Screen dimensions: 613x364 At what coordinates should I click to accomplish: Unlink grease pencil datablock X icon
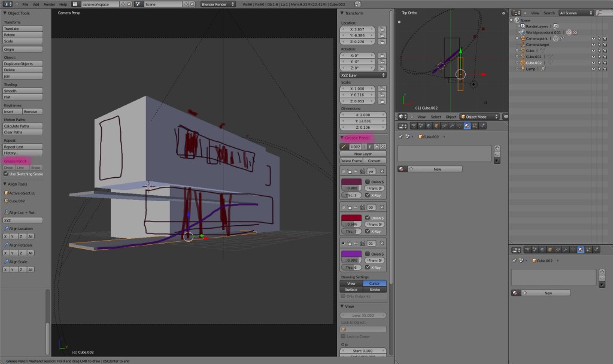click(383, 146)
